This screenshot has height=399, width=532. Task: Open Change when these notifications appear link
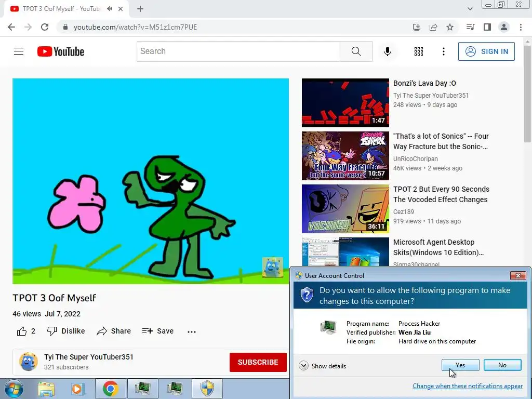467,386
